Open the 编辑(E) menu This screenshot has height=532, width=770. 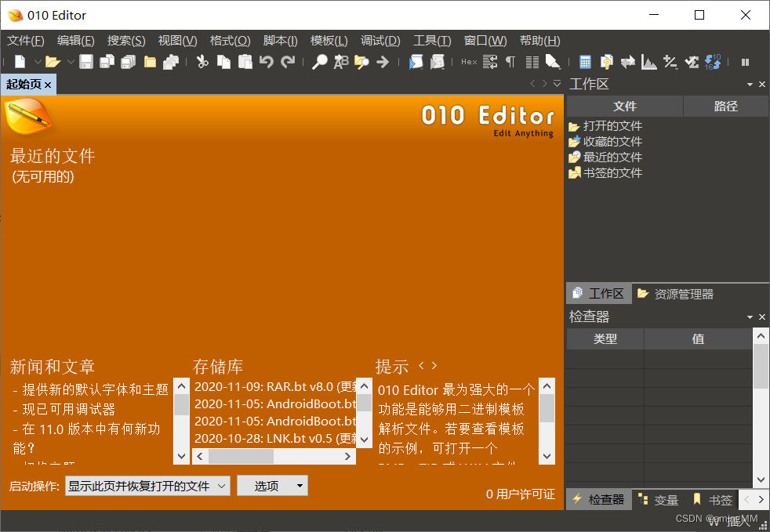tap(75, 41)
